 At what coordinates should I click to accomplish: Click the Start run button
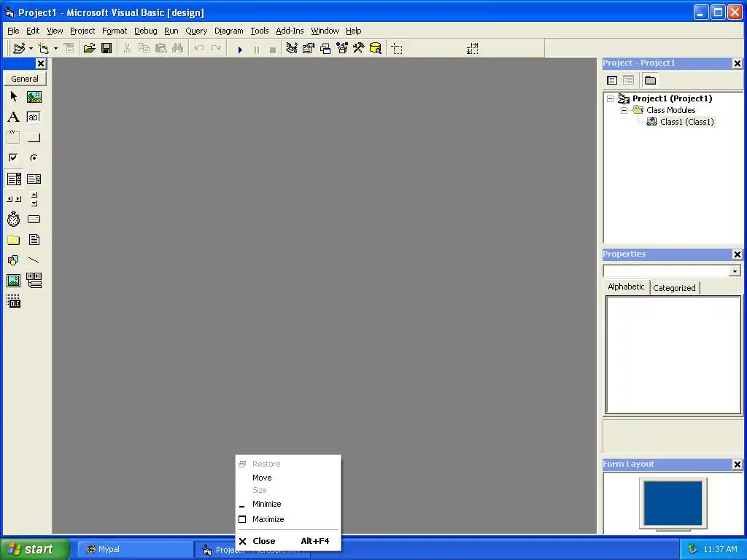(240, 49)
